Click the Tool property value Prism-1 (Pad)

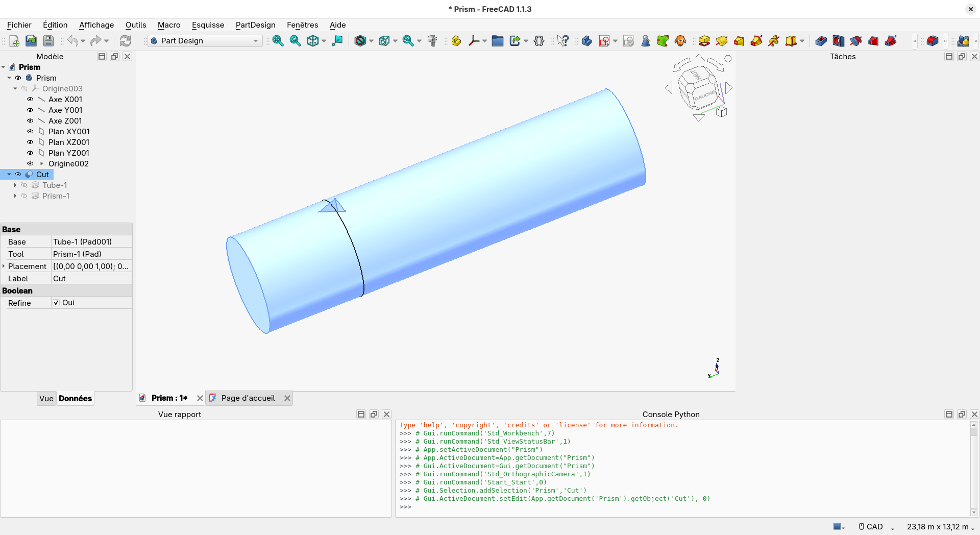click(x=92, y=254)
